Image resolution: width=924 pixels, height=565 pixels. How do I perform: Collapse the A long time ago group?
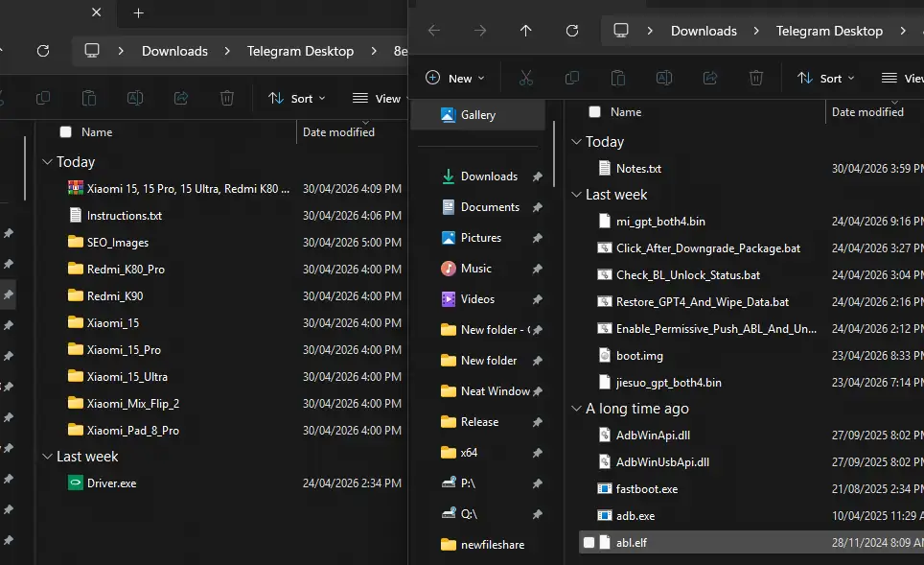pos(576,408)
